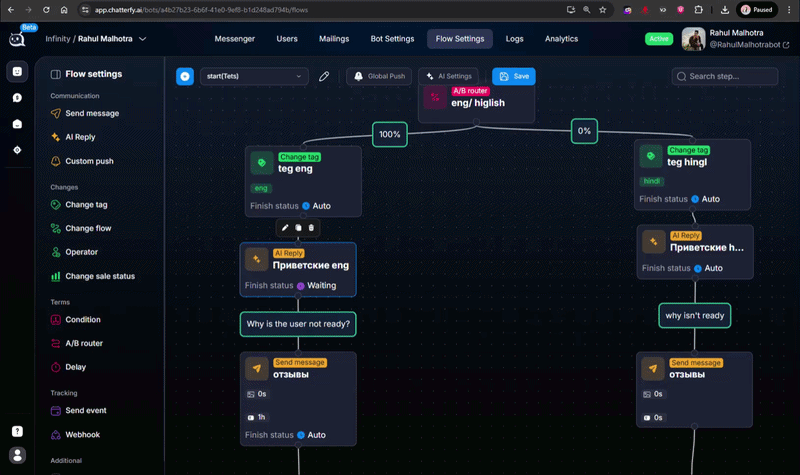This screenshot has height=475, width=800.
Task: Click the 0% branch label
Action: pos(584,131)
